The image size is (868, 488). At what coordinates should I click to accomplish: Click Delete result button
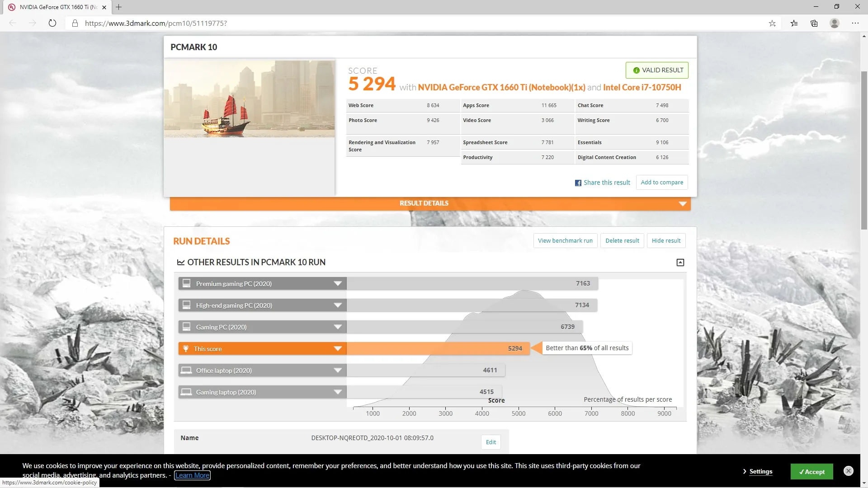click(x=622, y=241)
